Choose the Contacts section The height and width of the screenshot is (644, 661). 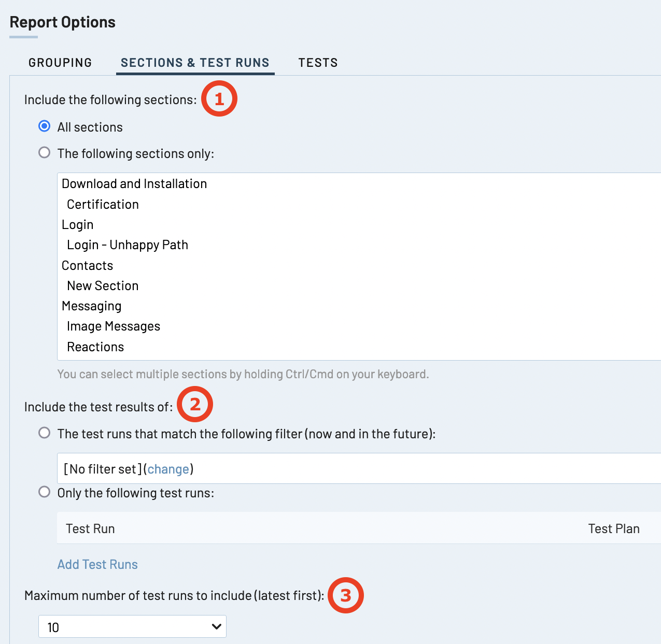click(87, 266)
